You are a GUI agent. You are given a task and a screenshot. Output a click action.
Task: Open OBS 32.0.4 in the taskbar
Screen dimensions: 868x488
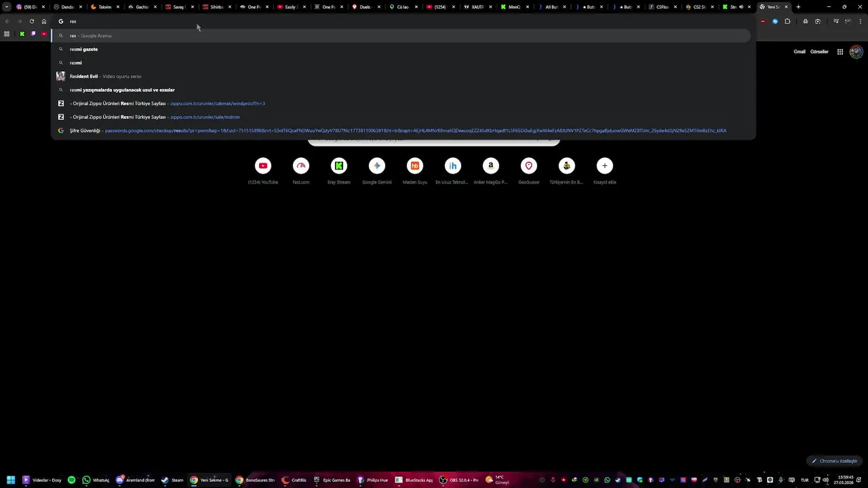coord(459,480)
